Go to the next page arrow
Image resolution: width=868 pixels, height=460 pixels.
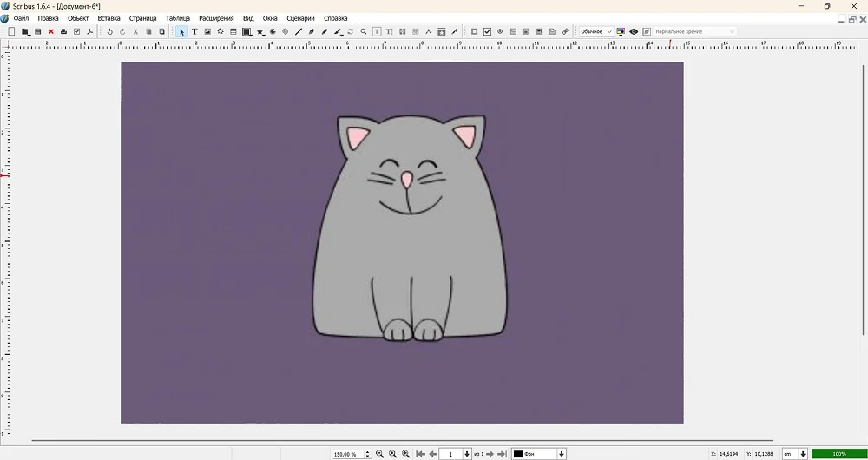click(x=490, y=454)
